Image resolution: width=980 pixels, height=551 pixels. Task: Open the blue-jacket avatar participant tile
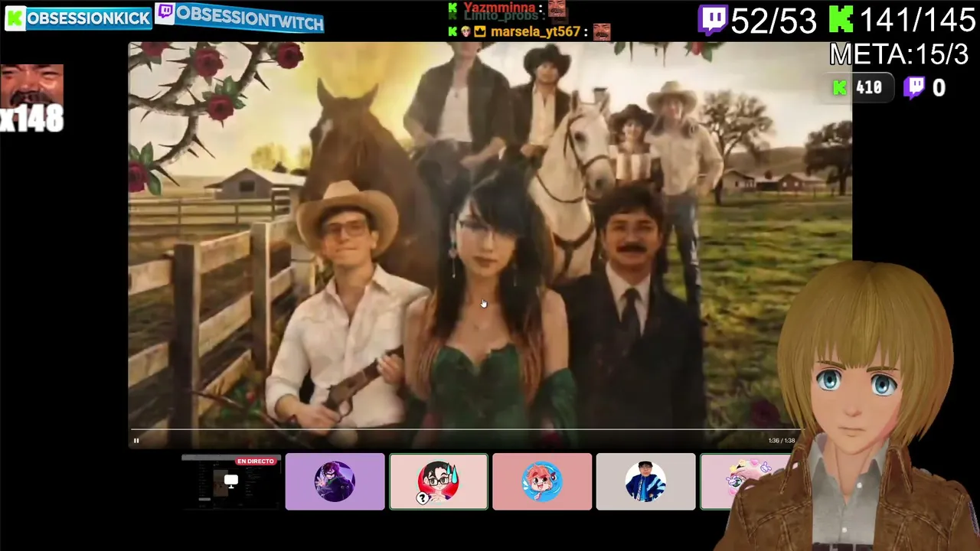pyautogui.click(x=645, y=481)
